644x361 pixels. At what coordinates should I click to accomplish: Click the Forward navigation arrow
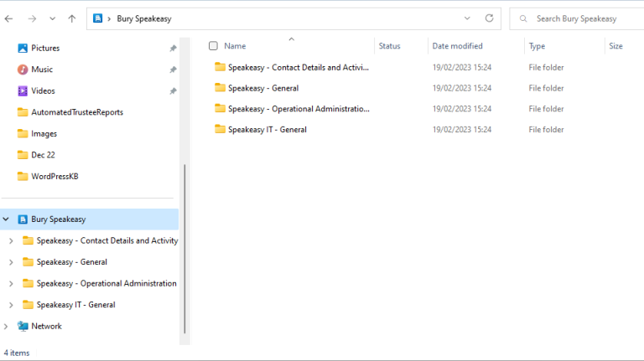pyautogui.click(x=32, y=18)
